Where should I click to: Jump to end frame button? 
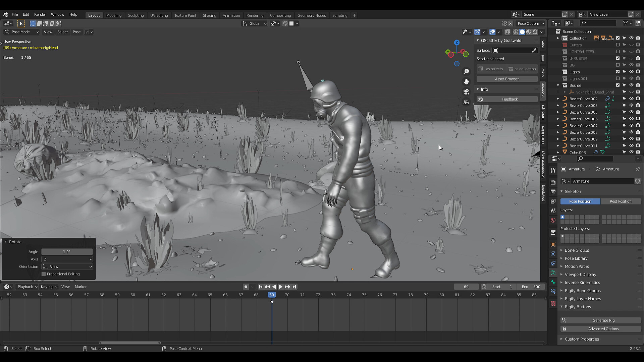tap(294, 287)
